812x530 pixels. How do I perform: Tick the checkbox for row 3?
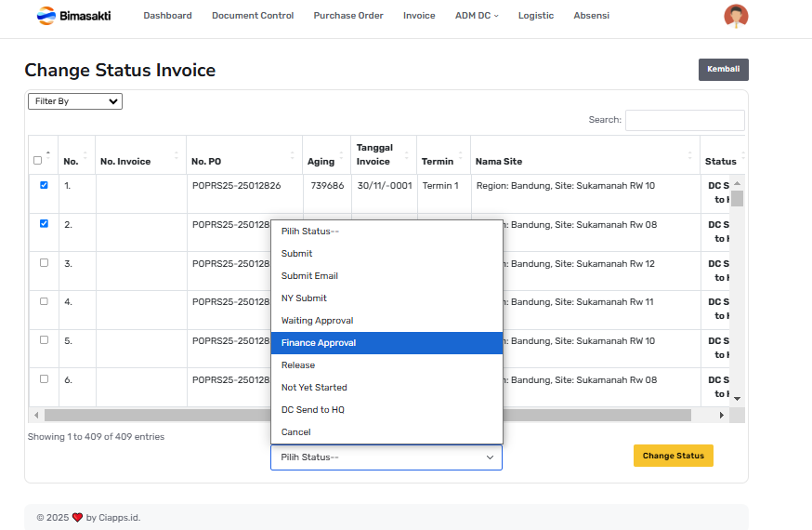(44, 263)
